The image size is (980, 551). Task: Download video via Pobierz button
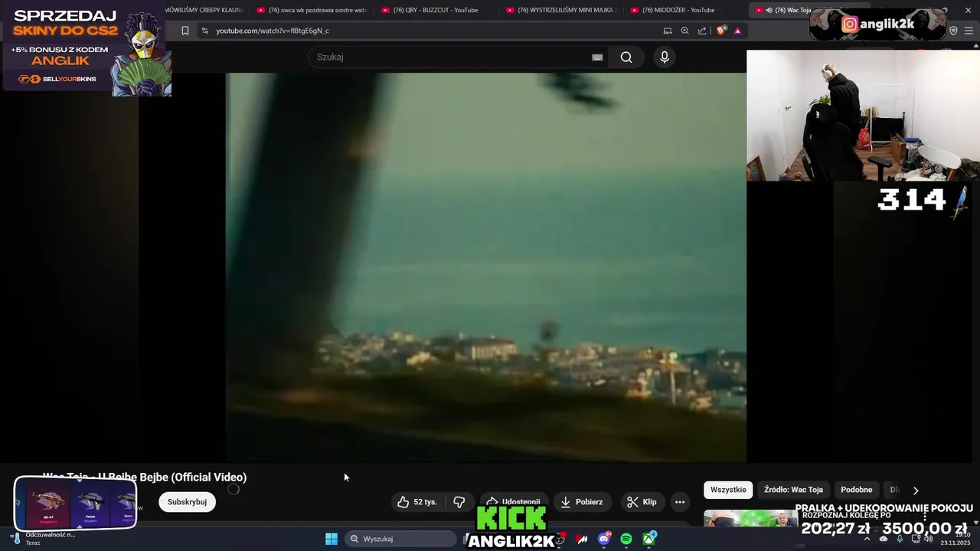tap(582, 502)
